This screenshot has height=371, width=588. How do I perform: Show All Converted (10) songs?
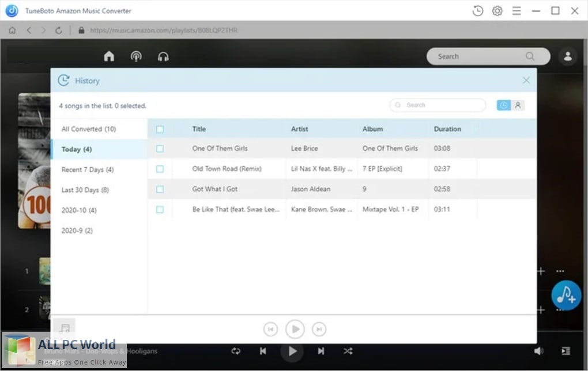[x=99, y=129]
